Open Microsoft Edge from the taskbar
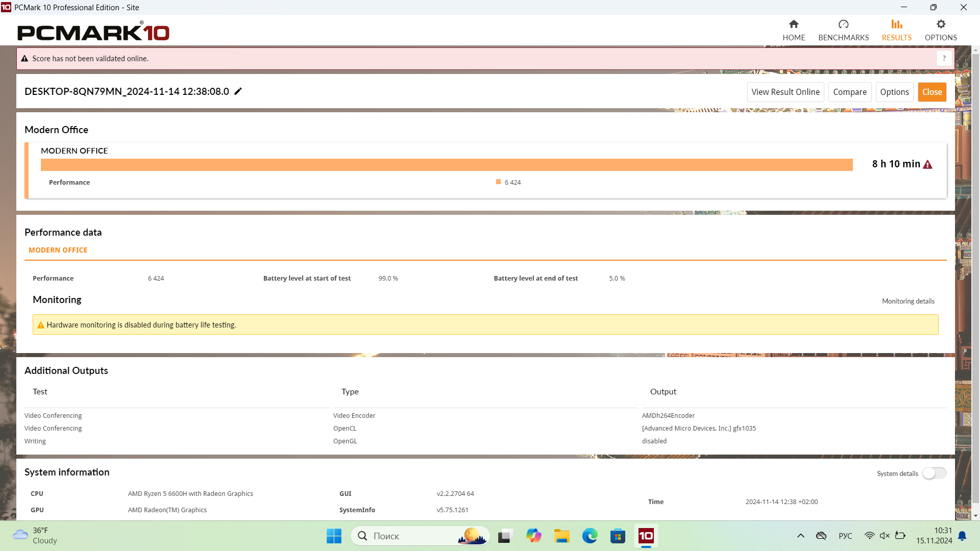 pyautogui.click(x=590, y=536)
